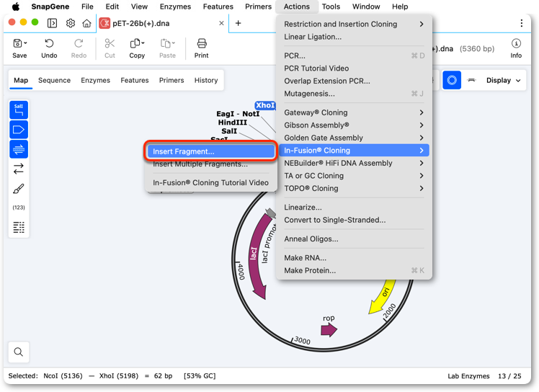Switch to the History tab
Image resolution: width=539 pixels, height=392 pixels.
[206, 80]
